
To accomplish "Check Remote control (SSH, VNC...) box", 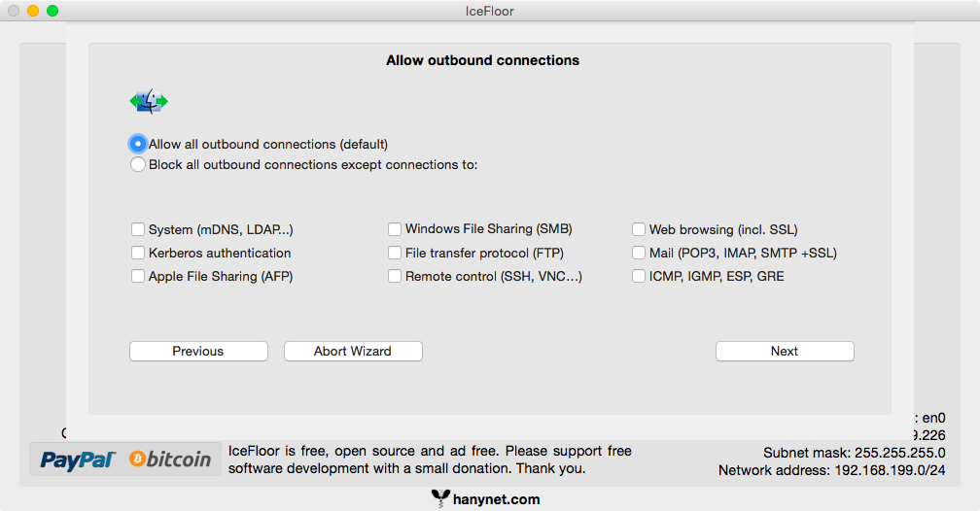I will pos(395,277).
